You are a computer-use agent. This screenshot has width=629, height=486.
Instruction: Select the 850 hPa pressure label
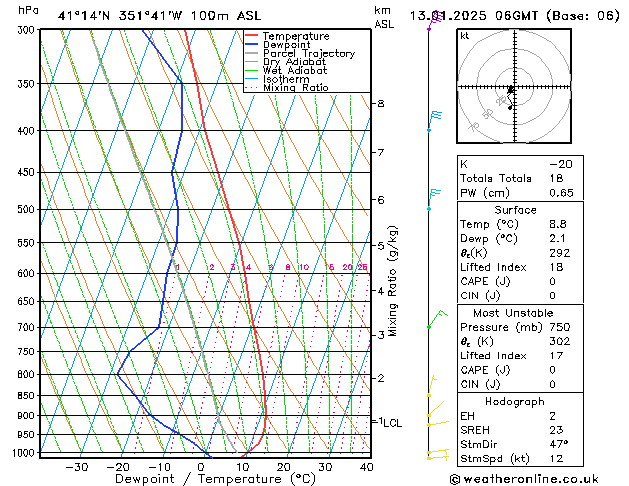point(28,395)
